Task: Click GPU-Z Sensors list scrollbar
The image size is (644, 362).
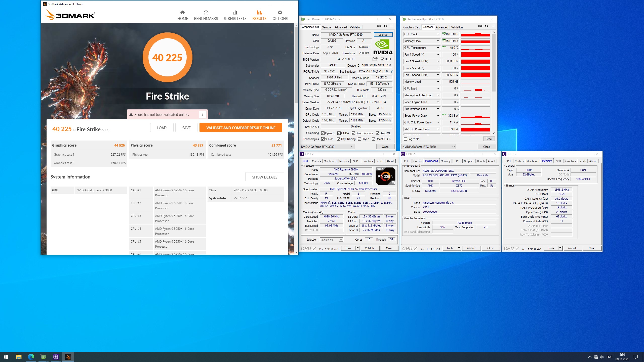Action: (494, 63)
